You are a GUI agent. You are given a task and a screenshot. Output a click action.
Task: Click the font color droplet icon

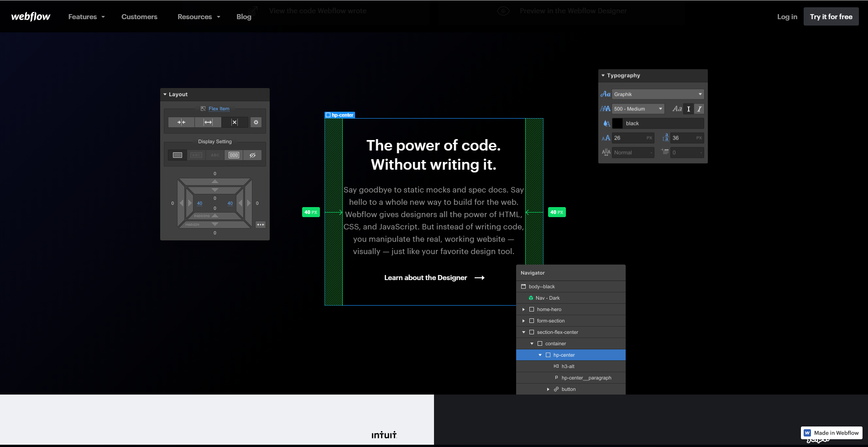pyautogui.click(x=606, y=123)
